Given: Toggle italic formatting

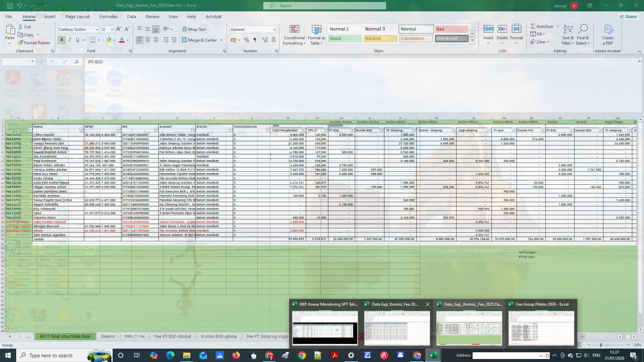Looking at the screenshot, I should coord(69,40).
